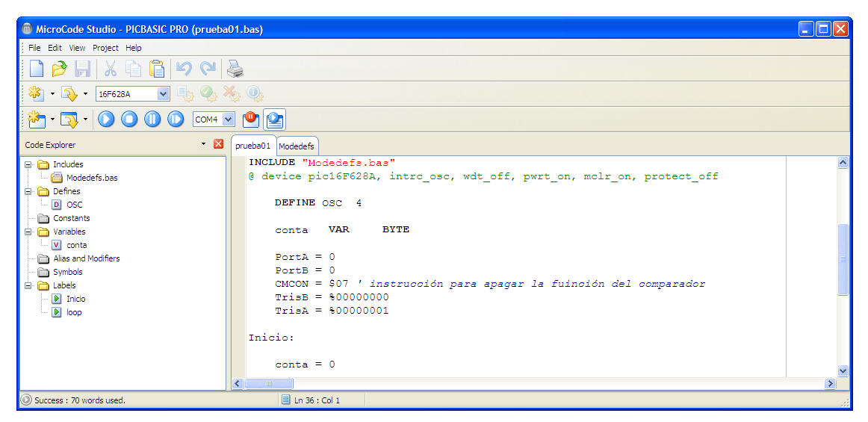Select the conta variable item

click(76, 245)
